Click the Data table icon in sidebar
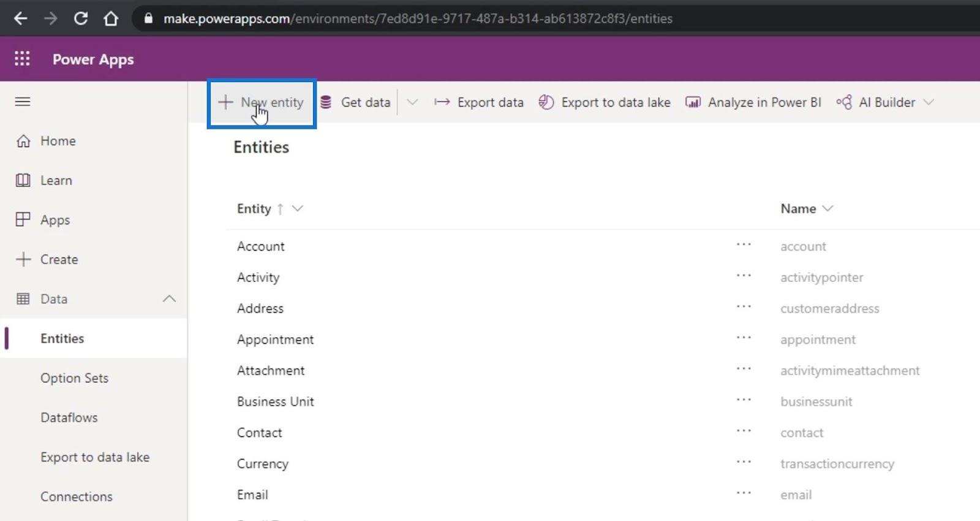Viewport: 980px width, 521px height. click(23, 299)
